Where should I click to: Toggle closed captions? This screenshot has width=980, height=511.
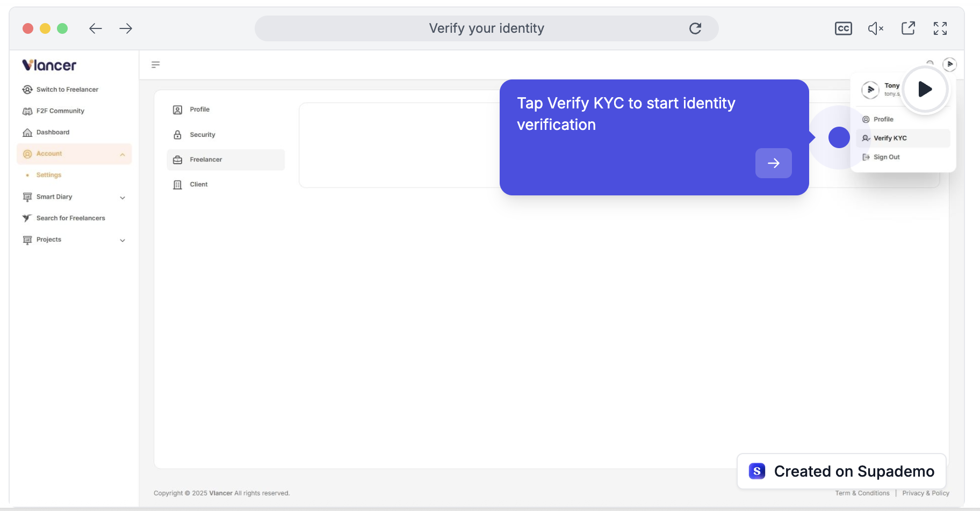tap(843, 28)
